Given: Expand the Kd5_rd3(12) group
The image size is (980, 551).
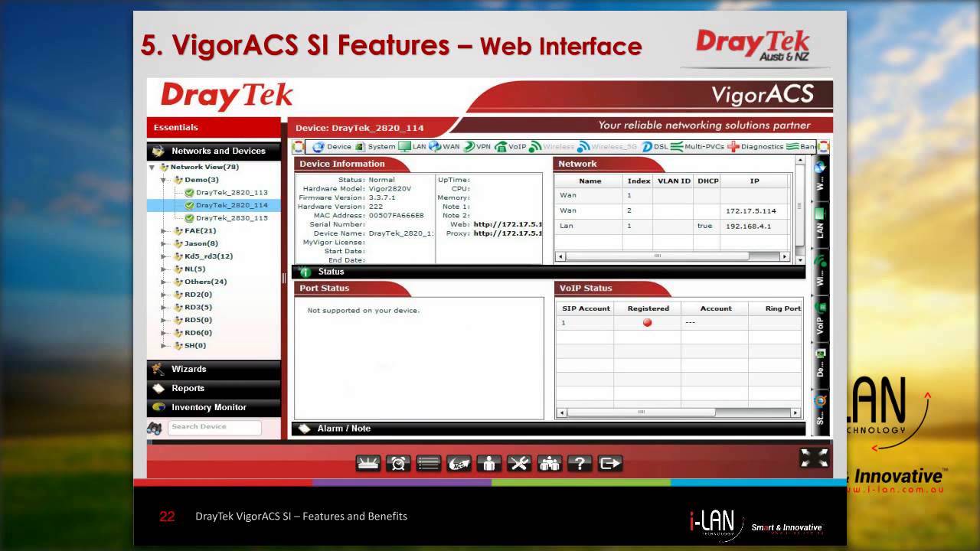Looking at the screenshot, I should [x=164, y=256].
